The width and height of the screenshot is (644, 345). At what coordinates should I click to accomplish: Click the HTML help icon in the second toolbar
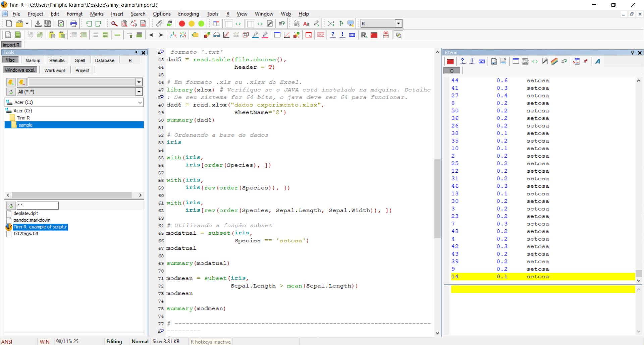tap(352, 35)
